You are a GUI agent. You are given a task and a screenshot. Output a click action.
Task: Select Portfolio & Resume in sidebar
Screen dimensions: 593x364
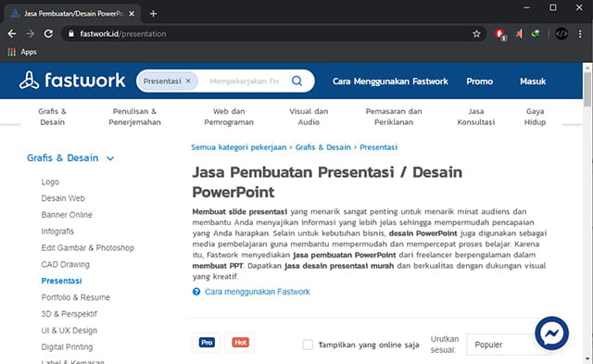76,297
